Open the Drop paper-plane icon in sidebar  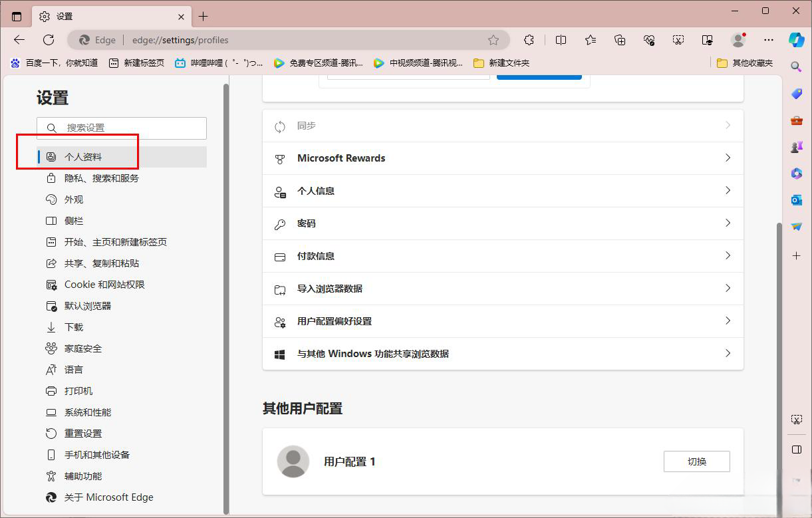click(x=796, y=227)
